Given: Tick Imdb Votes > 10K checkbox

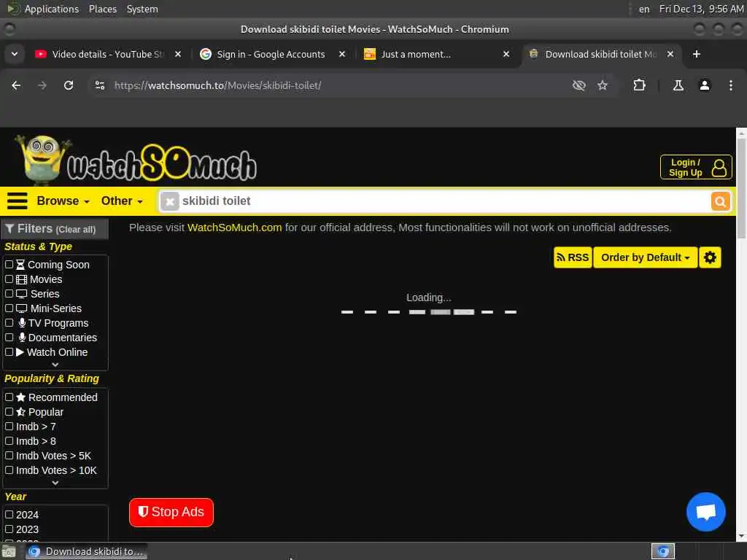Looking at the screenshot, I should (x=9, y=470).
